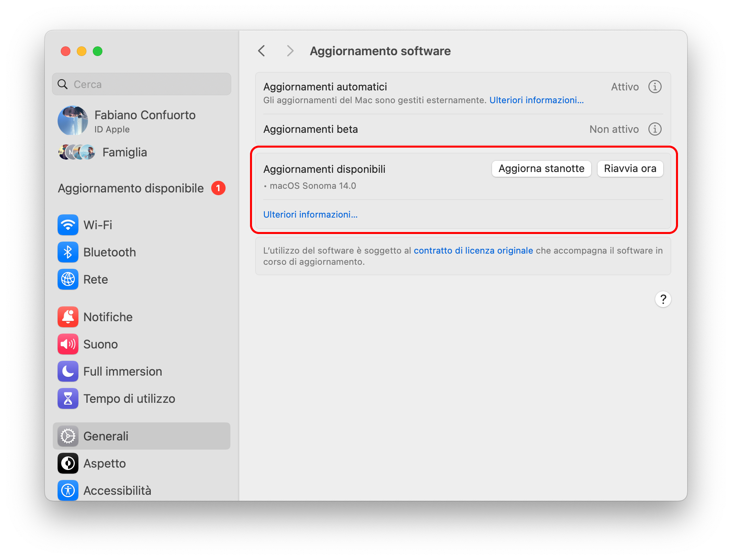732x560 pixels.
Task: Click the help question mark button
Action: point(663,299)
